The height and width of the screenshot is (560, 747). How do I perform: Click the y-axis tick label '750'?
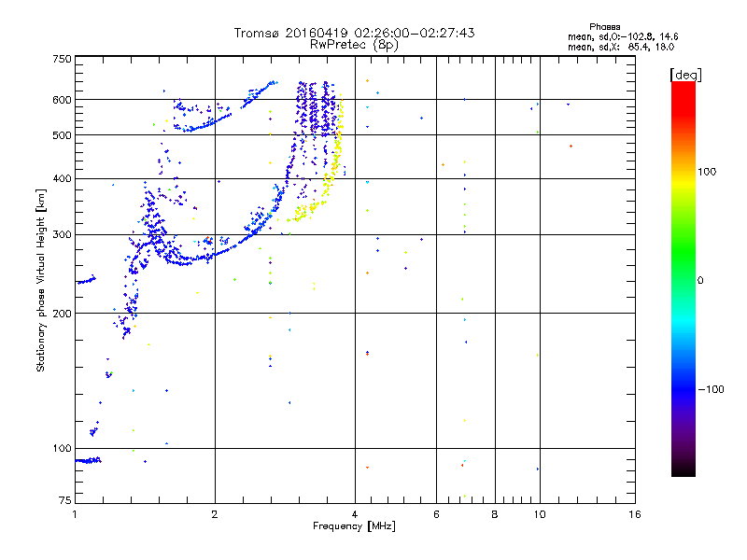coord(62,59)
